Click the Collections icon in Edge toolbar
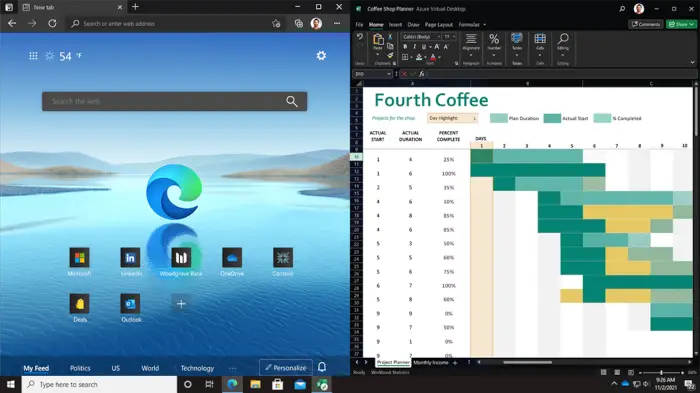The width and height of the screenshot is (700, 393). [x=298, y=24]
